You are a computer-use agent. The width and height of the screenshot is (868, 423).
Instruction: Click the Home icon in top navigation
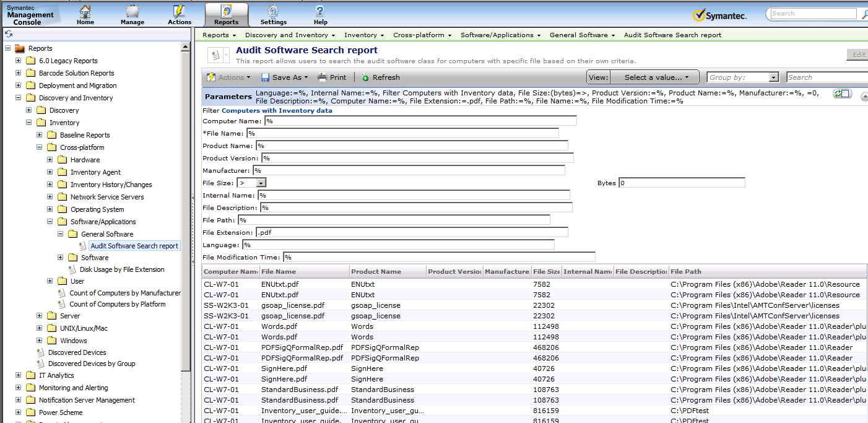coord(85,12)
